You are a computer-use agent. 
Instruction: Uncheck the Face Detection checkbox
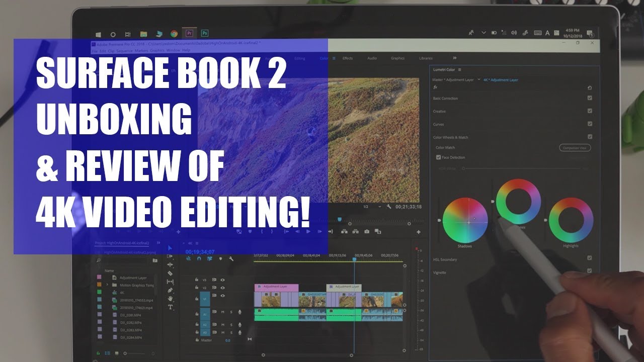pyautogui.click(x=439, y=157)
